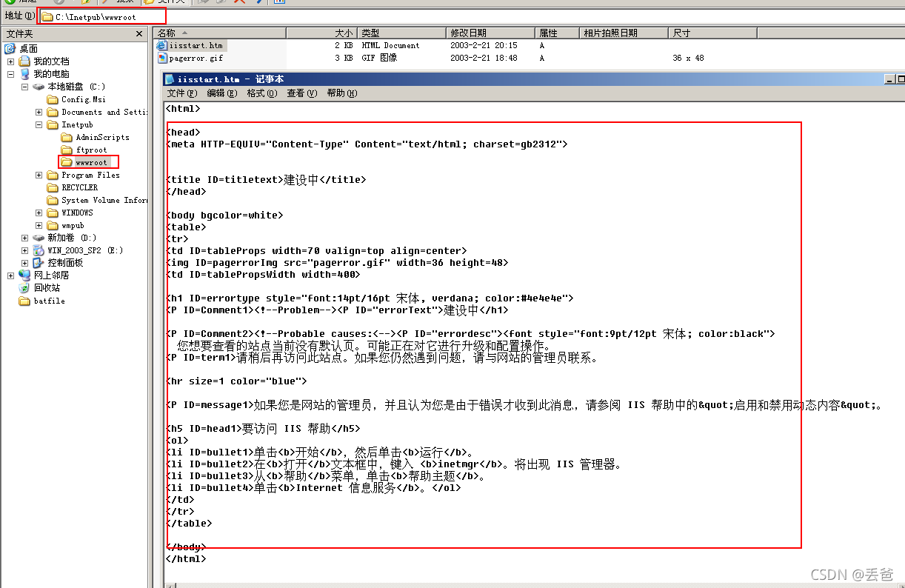The width and height of the screenshot is (905, 588).
Task: Click the System Volume Information folder icon
Action: [x=53, y=200]
